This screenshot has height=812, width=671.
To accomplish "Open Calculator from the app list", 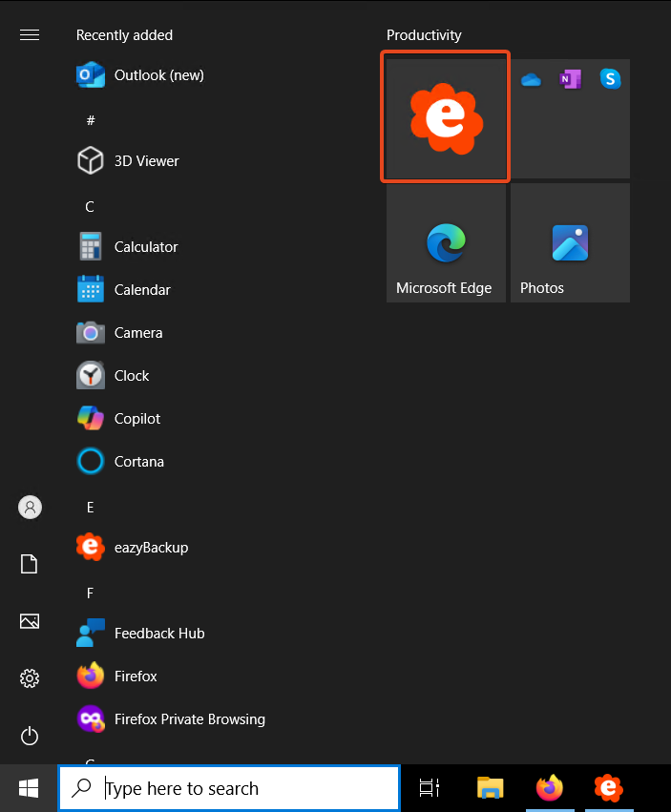I will click(x=145, y=247).
